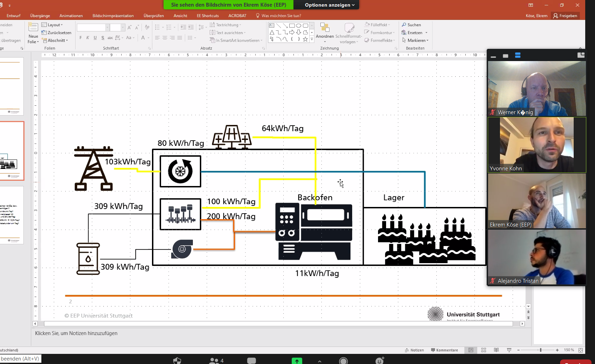Toggle the Kommentare comments pane
Image resolution: width=595 pixels, height=364 pixels.
click(444, 350)
